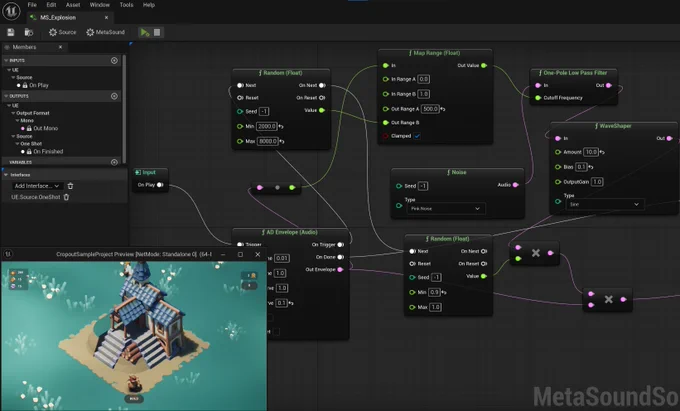Click the trash icon next to Add Interface

pyautogui.click(x=70, y=186)
